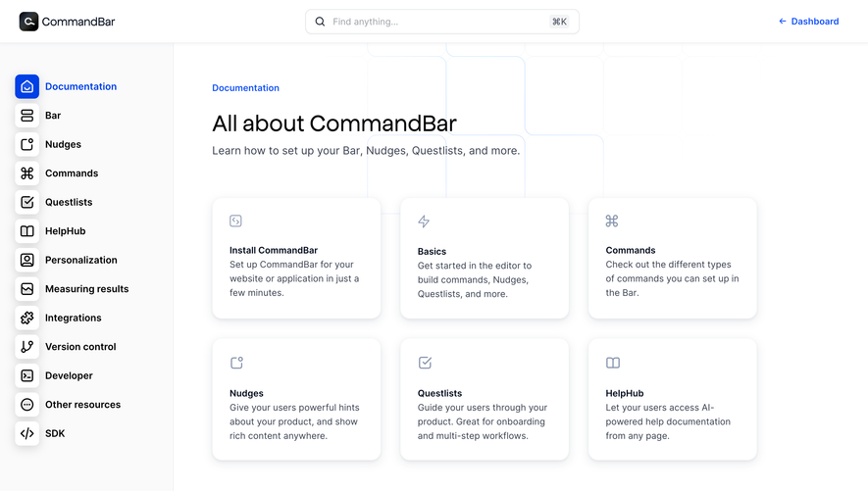
Task: Click the HelpHub book sidebar icon
Action: click(27, 230)
